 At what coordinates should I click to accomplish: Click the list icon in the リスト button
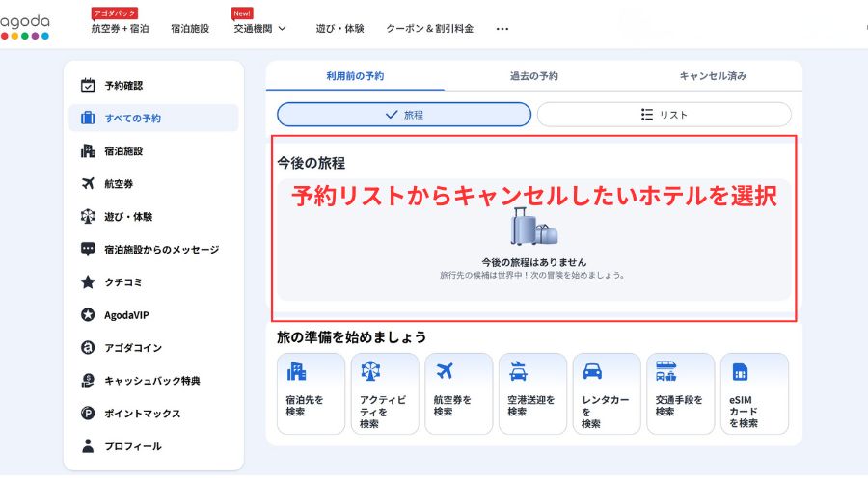[x=646, y=115]
